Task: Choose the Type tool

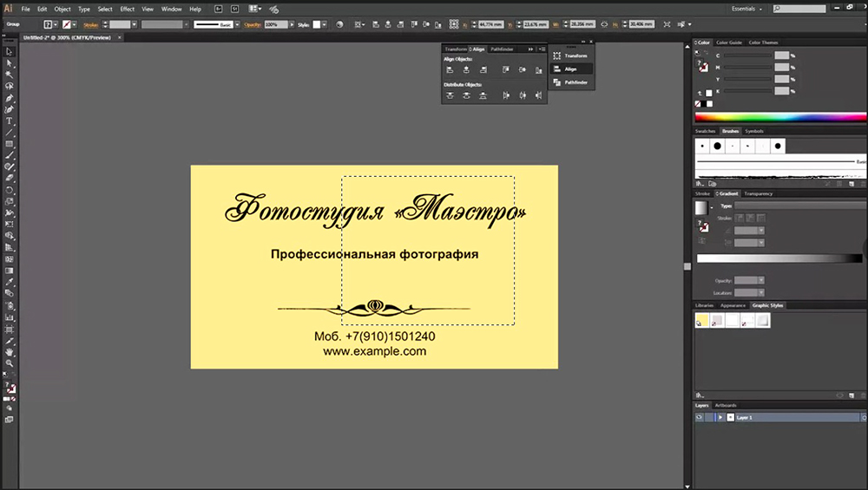Action: [x=10, y=121]
